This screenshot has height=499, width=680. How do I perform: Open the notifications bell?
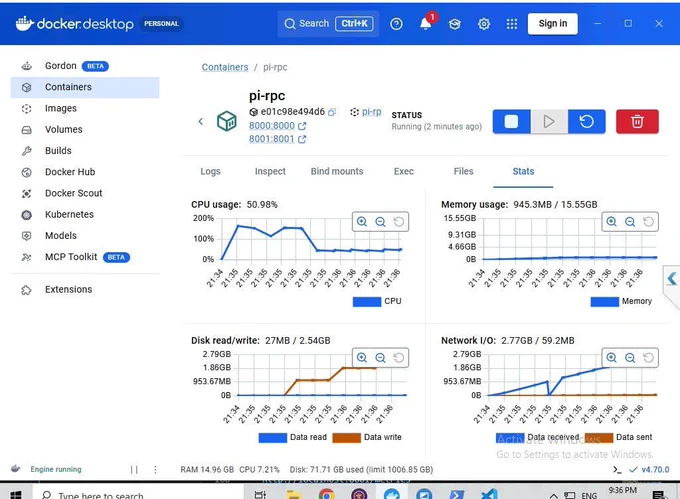(x=425, y=23)
